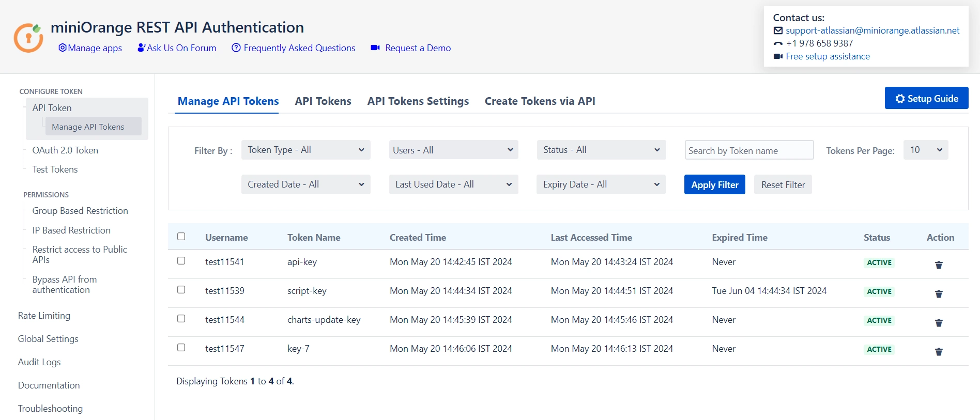Open the Users filter dropdown
This screenshot has height=420, width=980.
(x=454, y=150)
